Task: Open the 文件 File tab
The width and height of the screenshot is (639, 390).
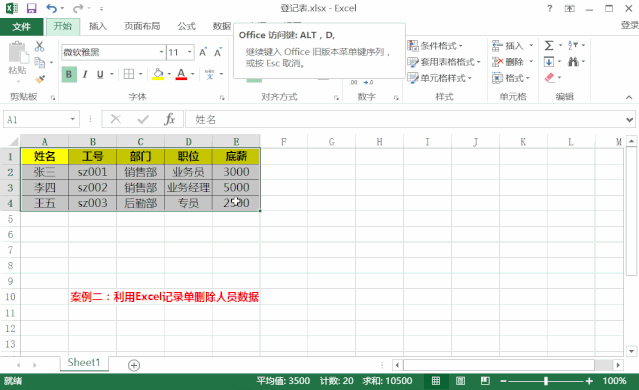Action: click(22, 26)
